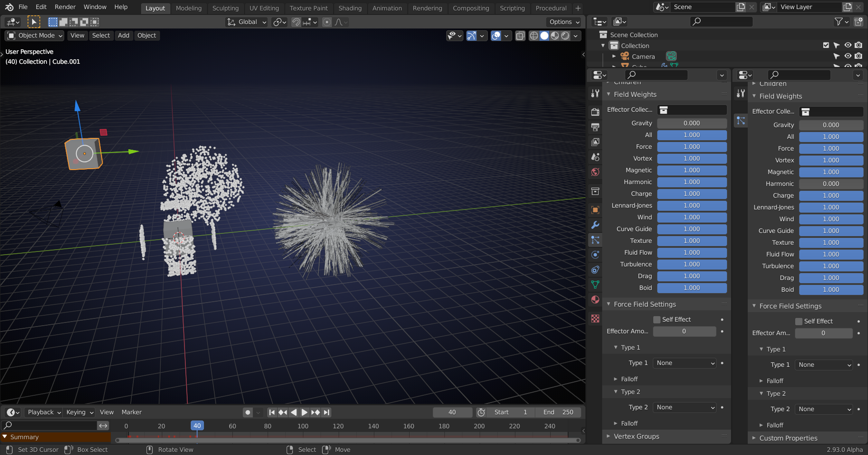Open Type 1 force field dropdown, left panel
This screenshot has height=455, width=868.
[685, 363]
